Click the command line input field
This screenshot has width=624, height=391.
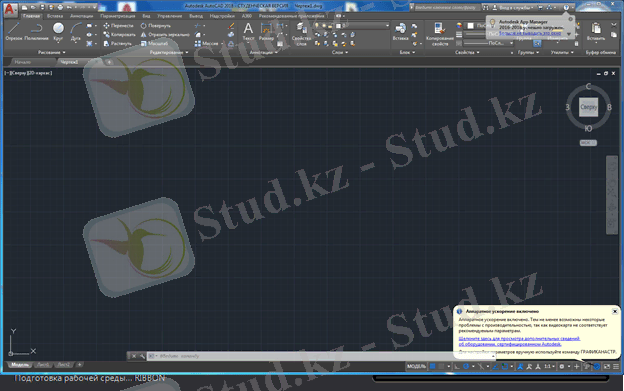pyautogui.click(x=322, y=356)
